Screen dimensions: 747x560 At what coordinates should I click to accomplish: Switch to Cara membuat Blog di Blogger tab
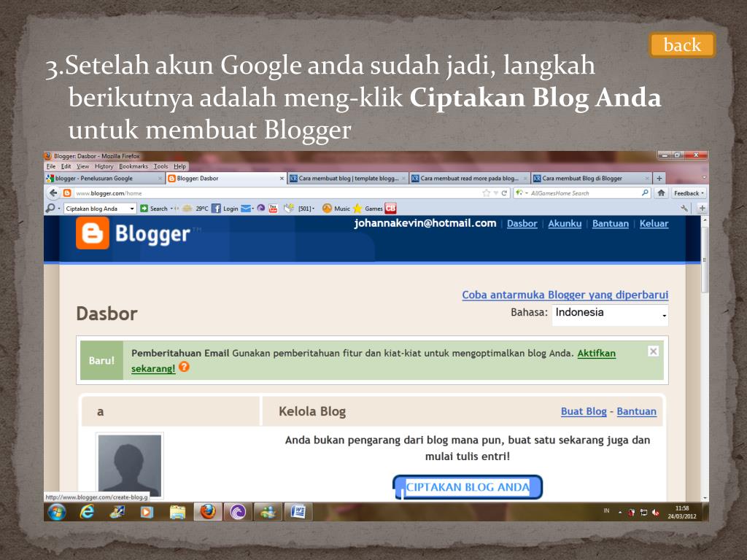pyautogui.click(x=591, y=178)
